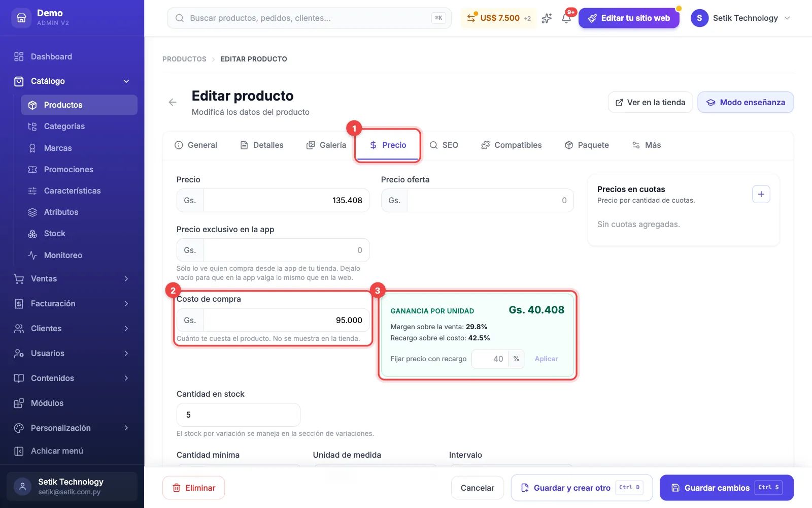Screen dimensions: 812x508
Task: Click the Demo store logo icon
Action: [x=21, y=18]
